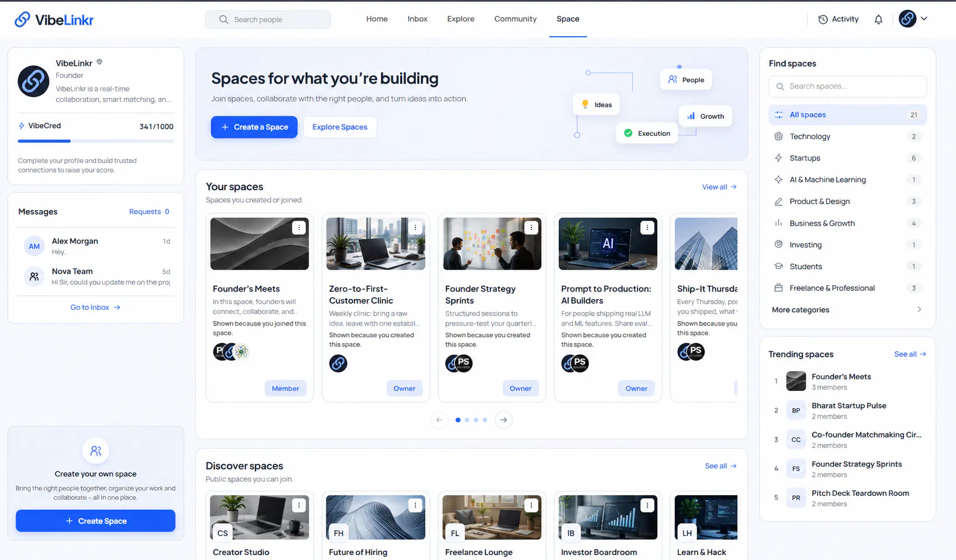The height and width of the screenshot is (560, 956).
Task: Open options menu on Zero-to-First-Customer Clinic card
Action: tap(415, 228)
